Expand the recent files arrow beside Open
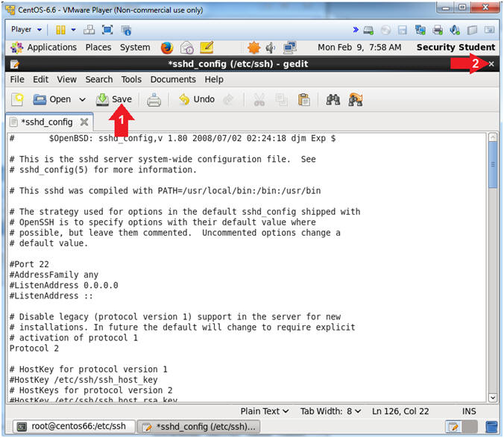 click(82, 100)
